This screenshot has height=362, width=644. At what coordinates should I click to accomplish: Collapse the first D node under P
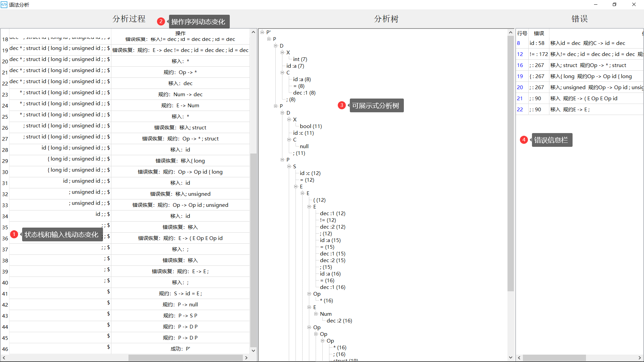(276, 46)
